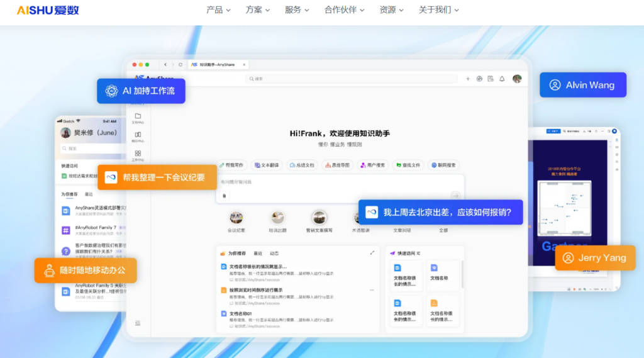Expand the 合作伙伴 navigation dropdown
The height and width of the screenshot is (358, 644).
[344, 10]
